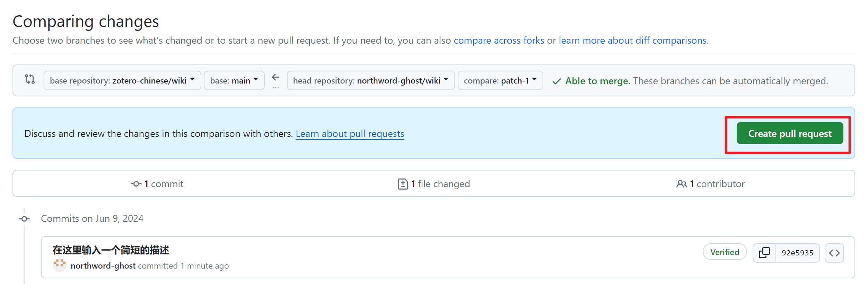Expand the base: main branch dropdown
Screen dimensions: 868x288
234,81
